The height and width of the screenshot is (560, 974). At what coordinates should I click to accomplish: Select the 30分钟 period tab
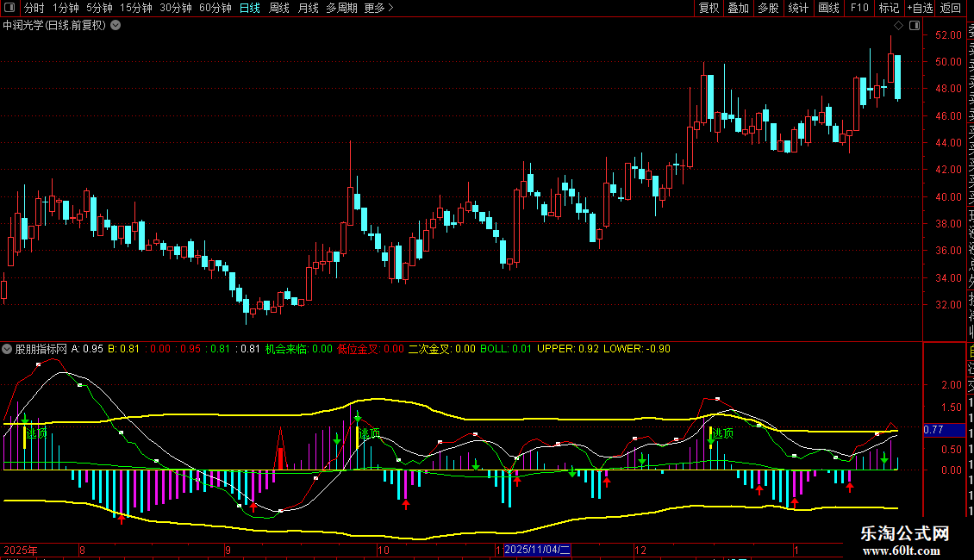point(176,8)
